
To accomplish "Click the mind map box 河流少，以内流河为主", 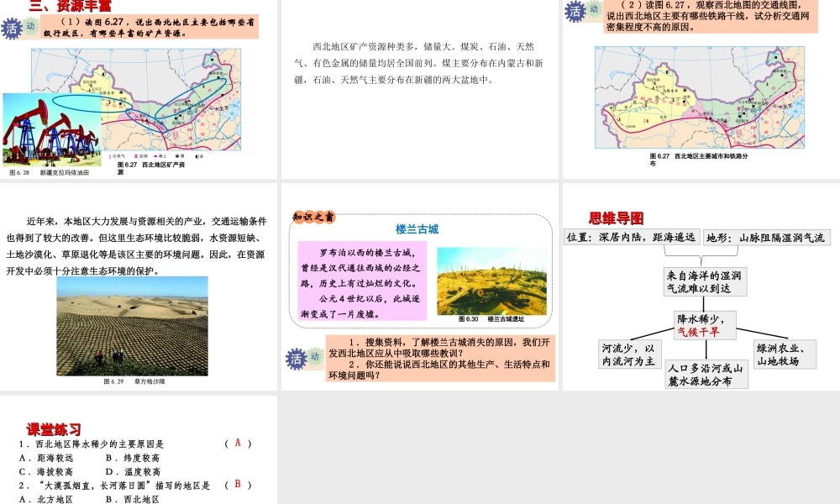I will [x=629, y=354].
